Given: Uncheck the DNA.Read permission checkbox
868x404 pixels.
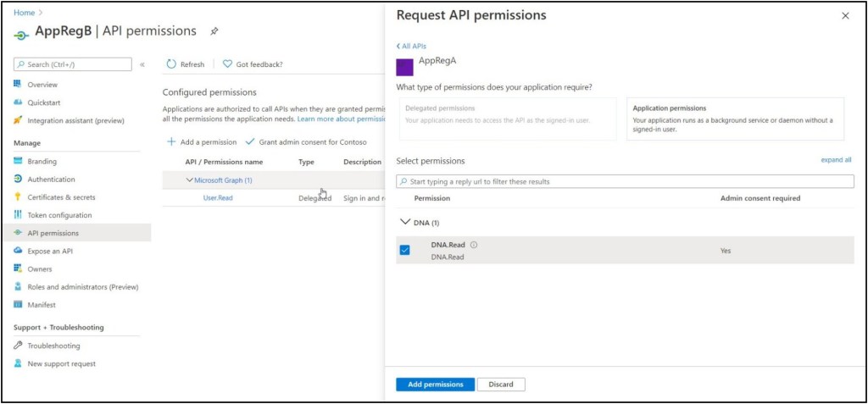Looking at the screenshot, I should 404,250.
